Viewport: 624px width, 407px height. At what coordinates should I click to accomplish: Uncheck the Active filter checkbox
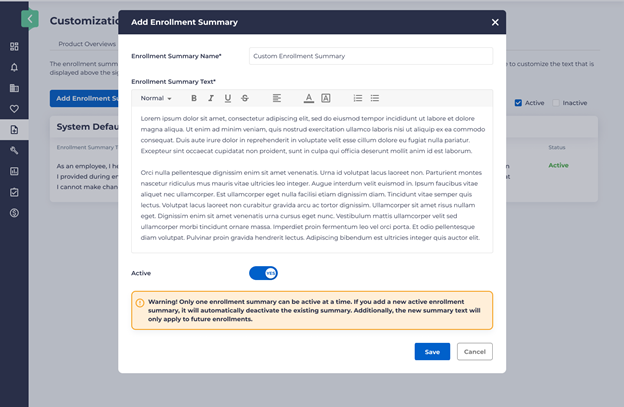coord(517,103)
